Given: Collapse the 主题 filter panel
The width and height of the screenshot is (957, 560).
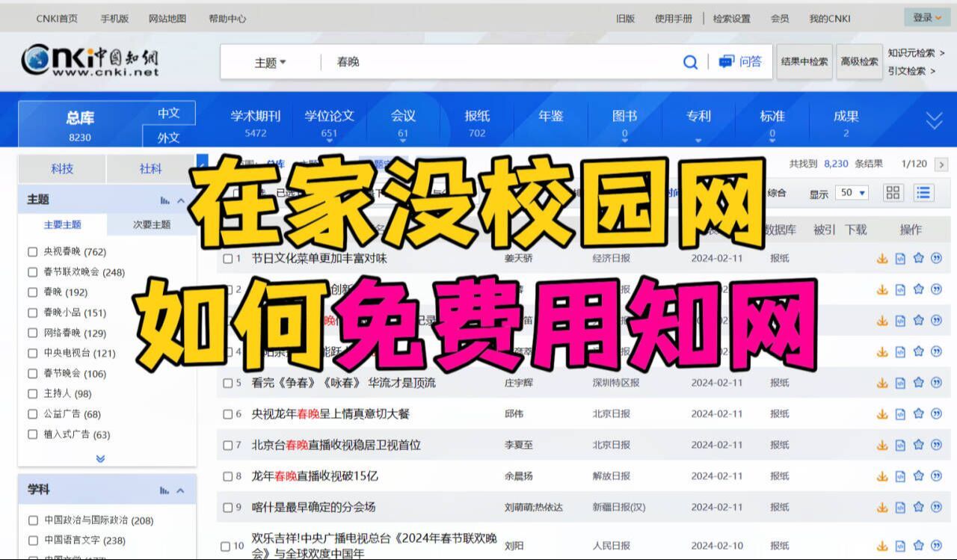Looking at the screenshot, I should tap(181, 200).
